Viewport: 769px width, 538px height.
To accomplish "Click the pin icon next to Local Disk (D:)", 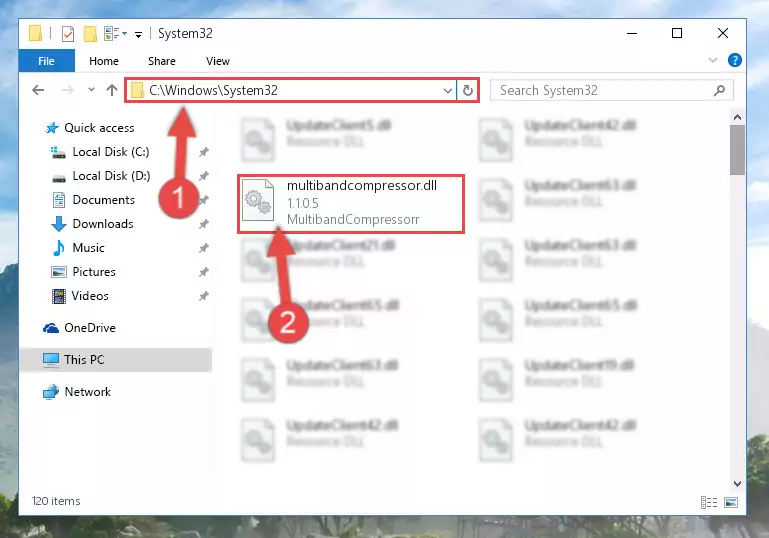I will point(204,176).
